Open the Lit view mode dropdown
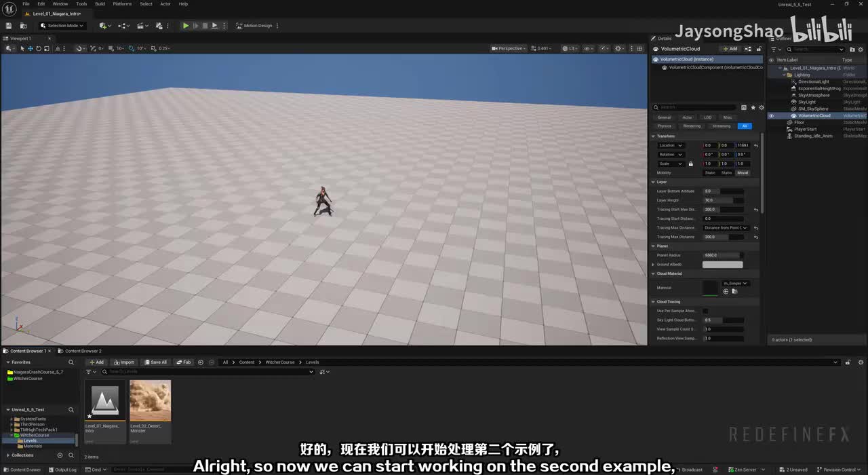This screenshot has height=475, width=868. (572, 48)
